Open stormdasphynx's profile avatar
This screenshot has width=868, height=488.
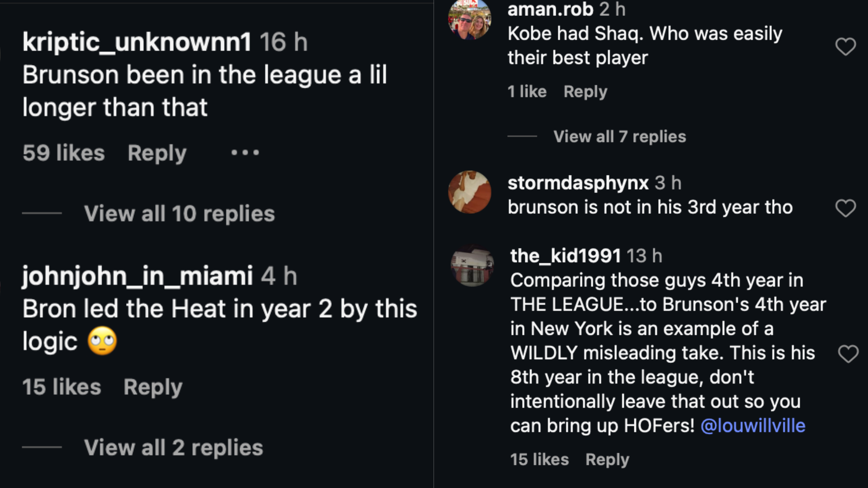[x=469, y=192]
